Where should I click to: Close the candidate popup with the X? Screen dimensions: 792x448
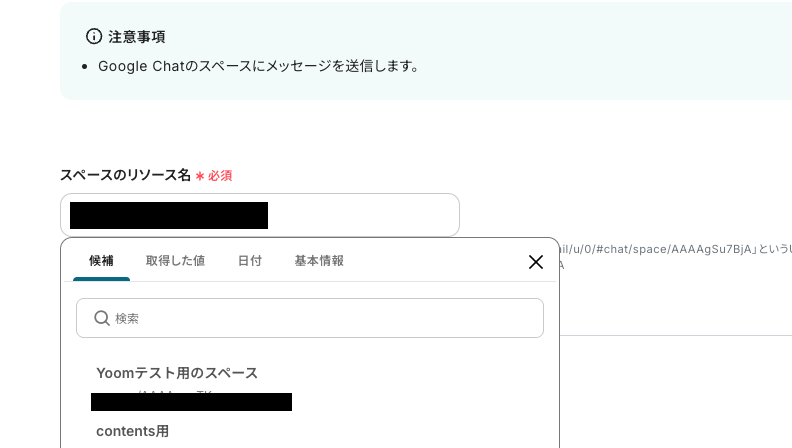[x=535, y=262]
